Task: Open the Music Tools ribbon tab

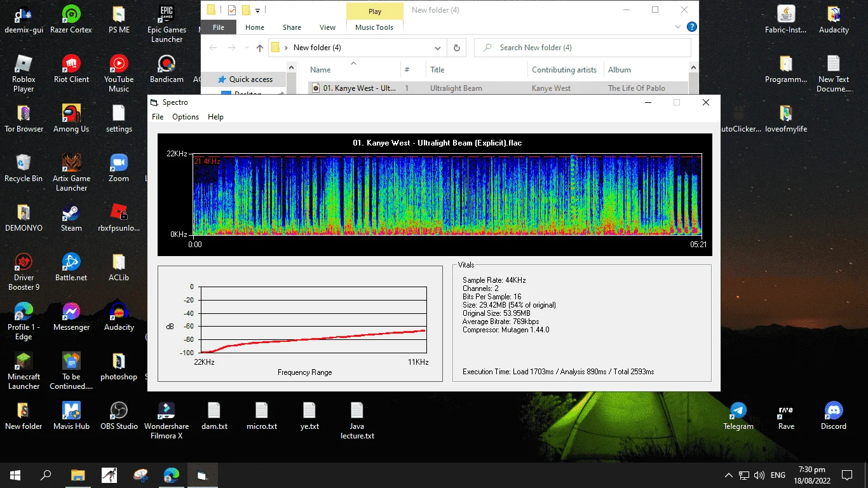Action: pyautogui.click(x=374, y=27)
